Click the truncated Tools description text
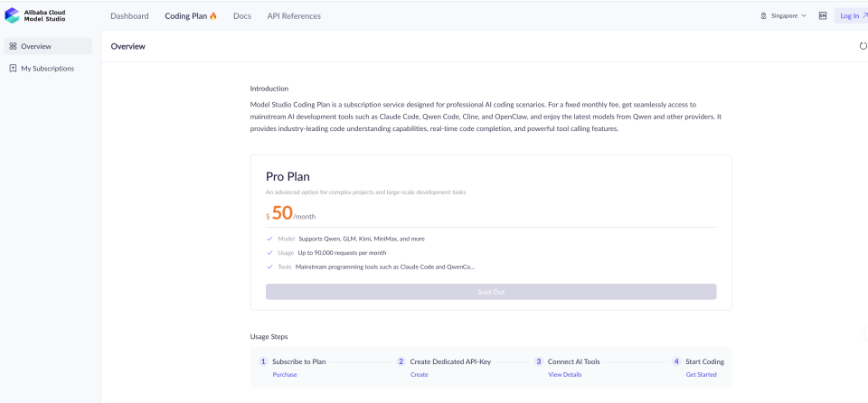 tap(385, 267)
